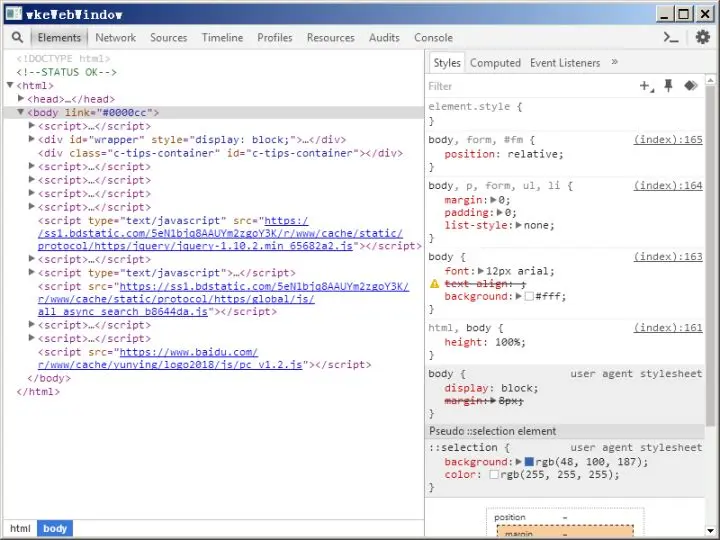720x540 pixels.
Task: Expand the head element node
Action: [21, 98]
